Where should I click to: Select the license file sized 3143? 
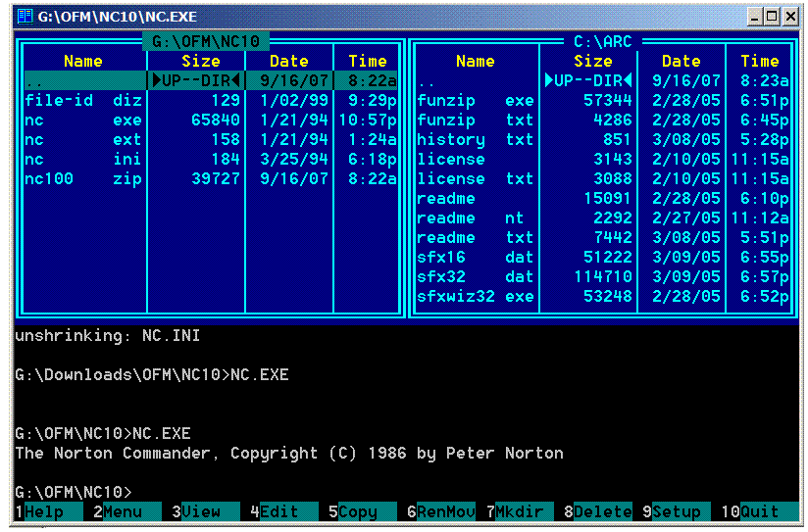coord(603,159)
